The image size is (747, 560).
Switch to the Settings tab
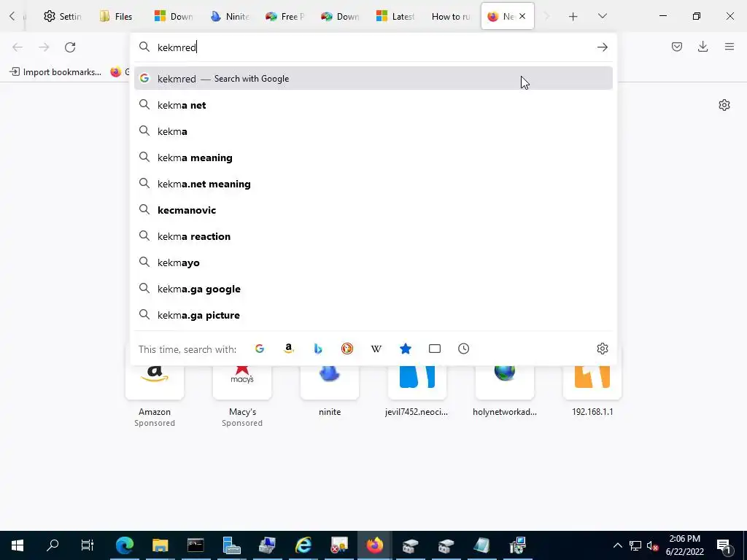[x=63, y=16]
